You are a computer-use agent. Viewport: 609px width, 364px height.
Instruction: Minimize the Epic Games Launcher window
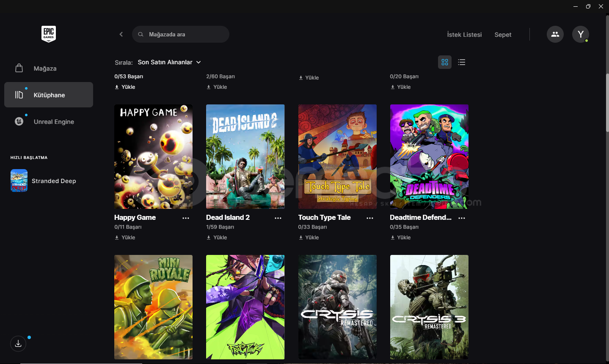(576, 6)
